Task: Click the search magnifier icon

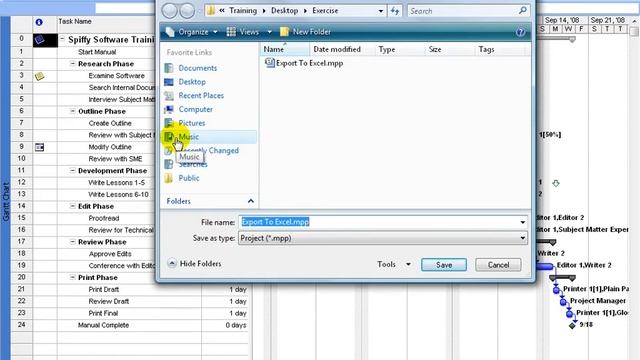Action: tap(522, 11)
